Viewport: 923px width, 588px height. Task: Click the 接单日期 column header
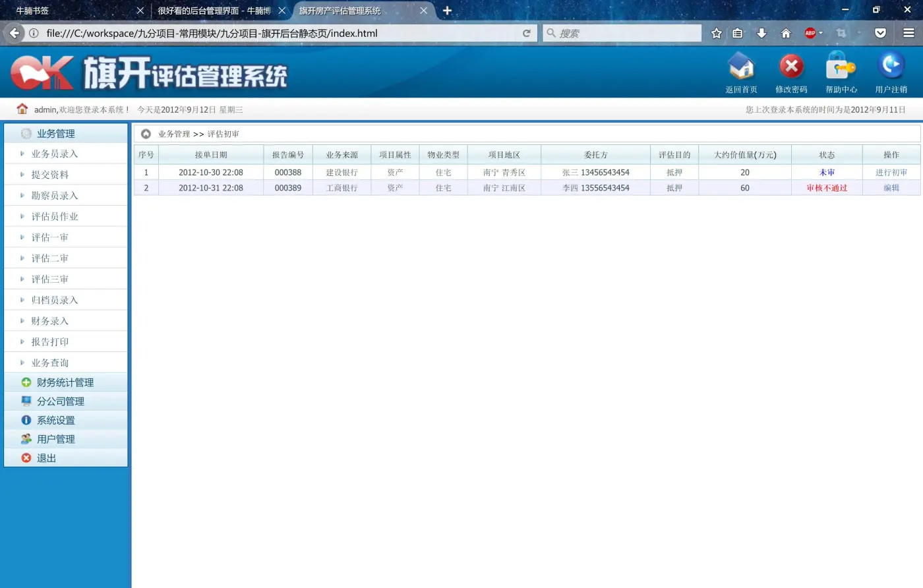(x=211, y=155)
